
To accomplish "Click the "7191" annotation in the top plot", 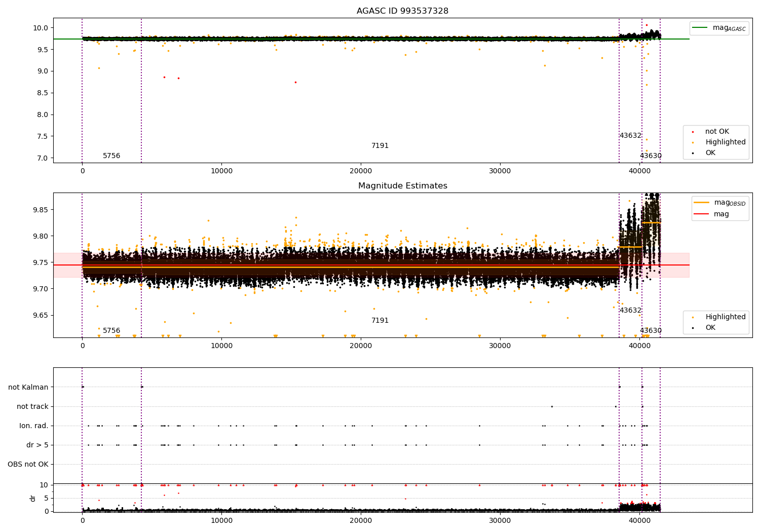I will [x=380, y=145].
